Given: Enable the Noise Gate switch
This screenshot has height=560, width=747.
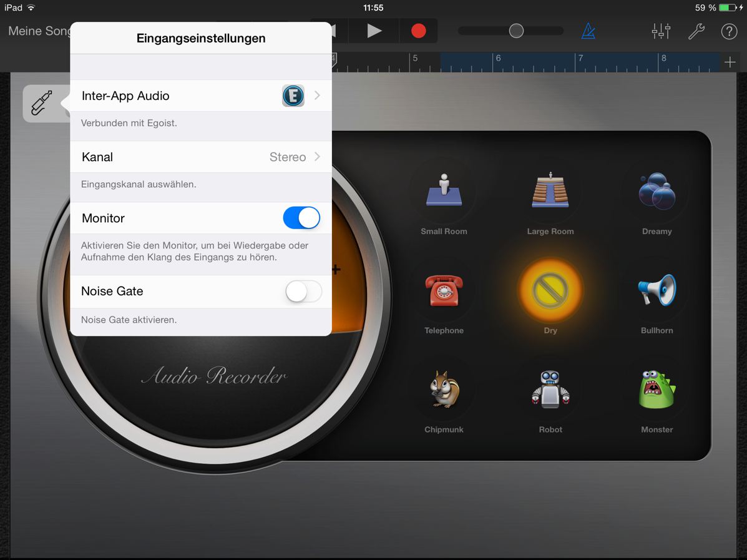Looking at the screenshot, I should click(303, 292).
